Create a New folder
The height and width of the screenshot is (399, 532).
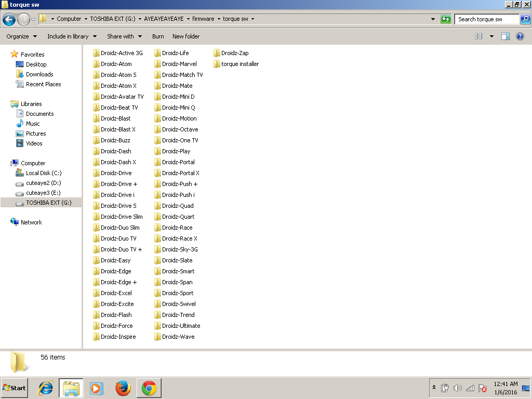[186, 36]
